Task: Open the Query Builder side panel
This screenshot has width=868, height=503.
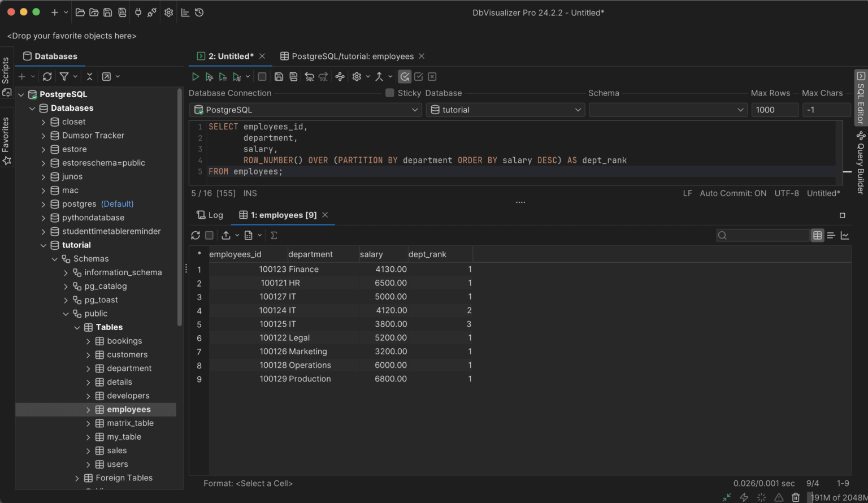Action: (860, 160)
